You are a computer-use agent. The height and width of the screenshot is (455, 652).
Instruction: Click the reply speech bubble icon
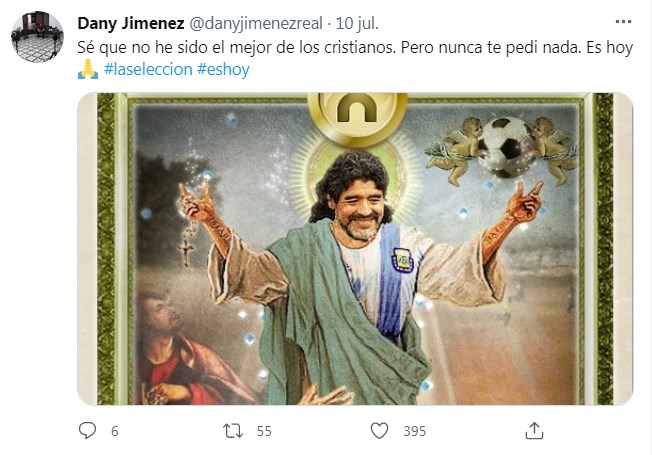pos(87,431)
